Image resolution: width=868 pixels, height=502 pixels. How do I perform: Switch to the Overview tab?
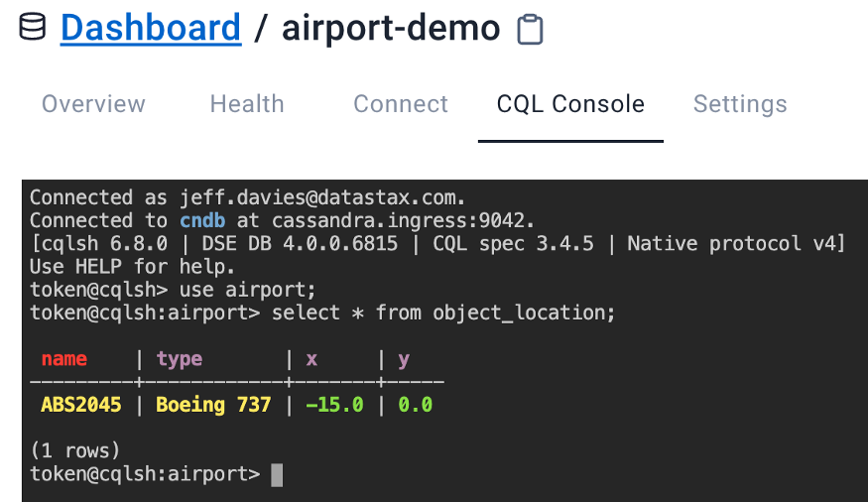point(93,104)
